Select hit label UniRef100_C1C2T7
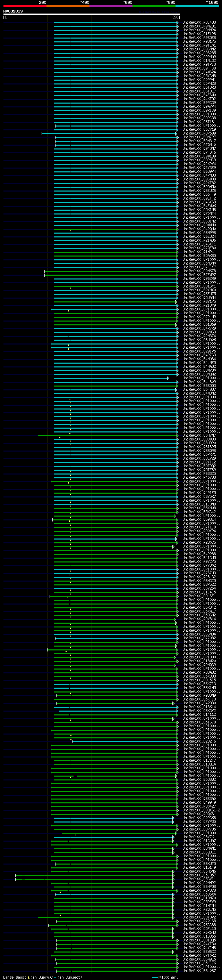The height and width of the screenshot is (980, 222). [x=199, y=760]
